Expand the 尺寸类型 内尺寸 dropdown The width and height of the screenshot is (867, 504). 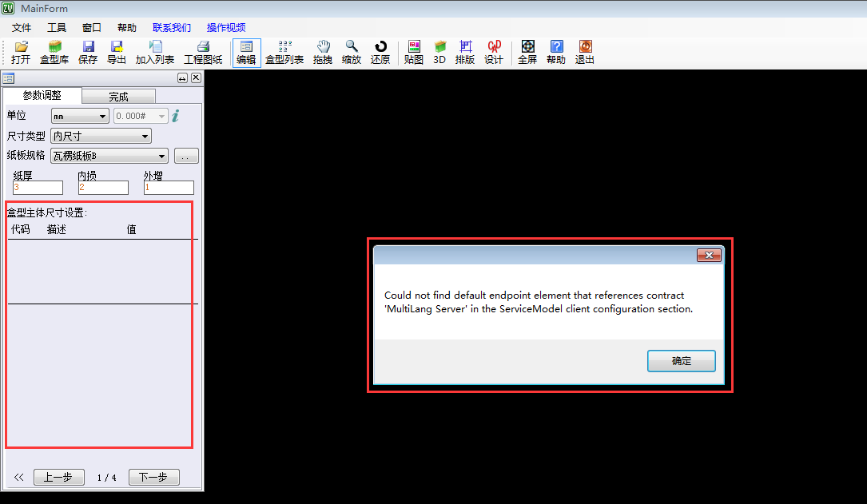pyautogui.click(x=101, y=137)
